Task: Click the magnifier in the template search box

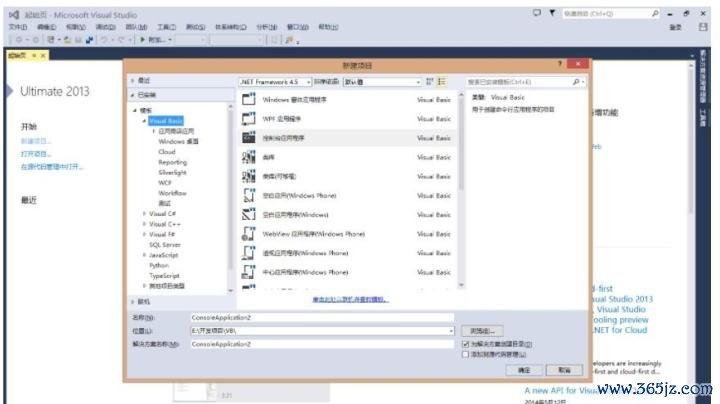Action: click(x=576, y=82)
